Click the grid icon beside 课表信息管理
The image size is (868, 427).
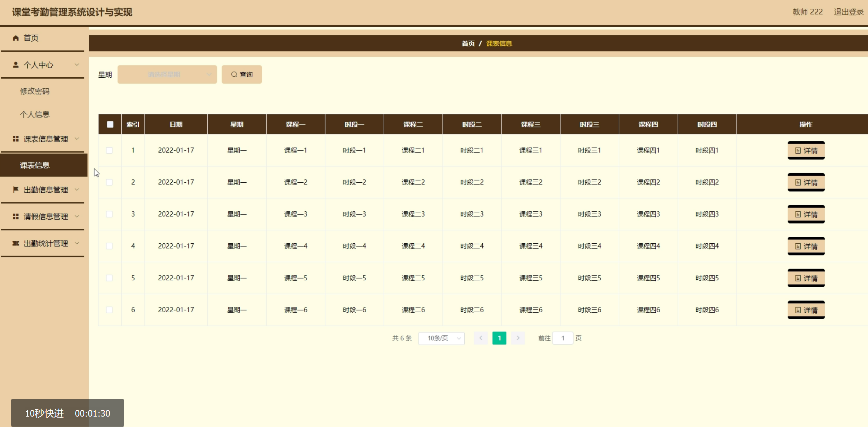tap(16, 139)
